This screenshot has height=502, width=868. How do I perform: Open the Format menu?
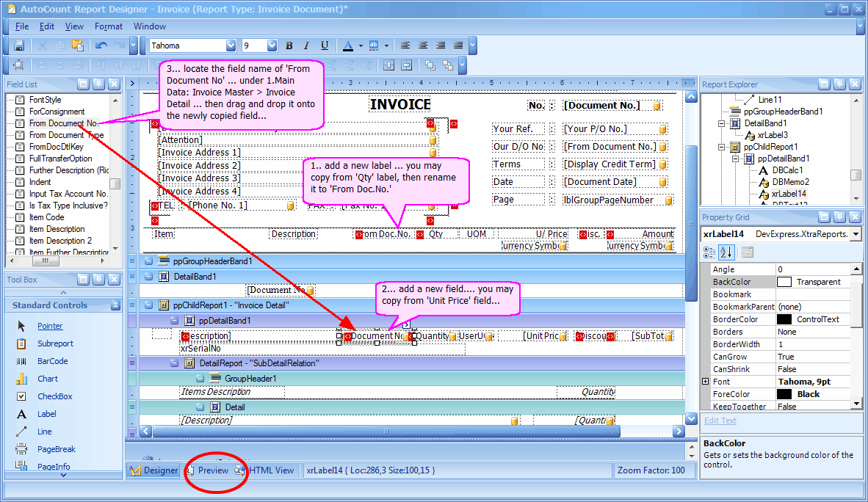(x=109, y=26)
